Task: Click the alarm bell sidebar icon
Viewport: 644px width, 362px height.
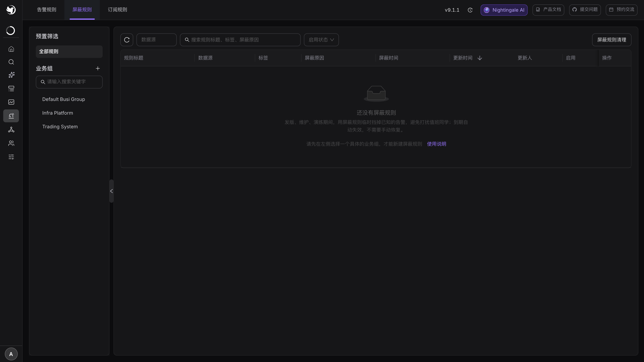Action: pos(11,116)
